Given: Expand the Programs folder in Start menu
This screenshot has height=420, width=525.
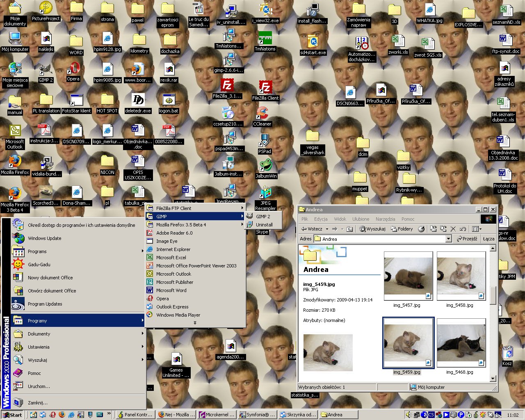Looking at the screenshot, I should [x=78, y=251].
